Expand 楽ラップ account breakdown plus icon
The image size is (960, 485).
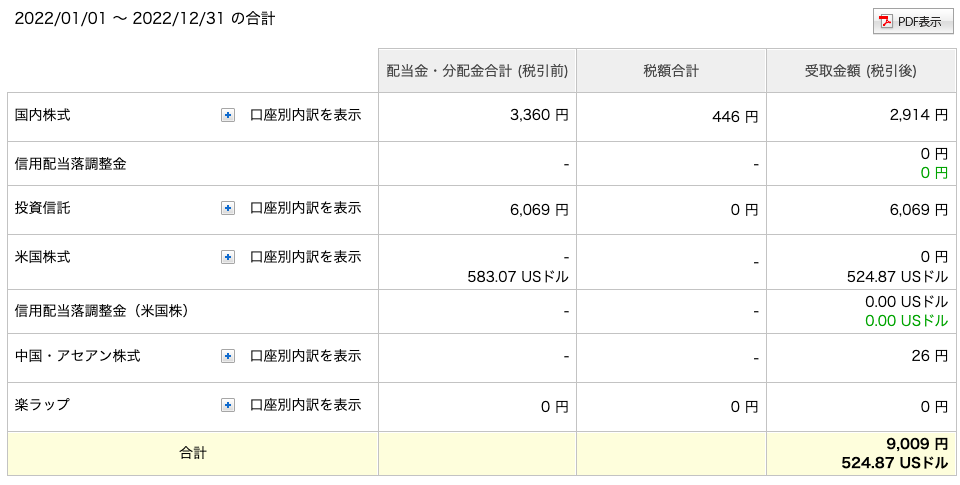click(x=228, y=405)
